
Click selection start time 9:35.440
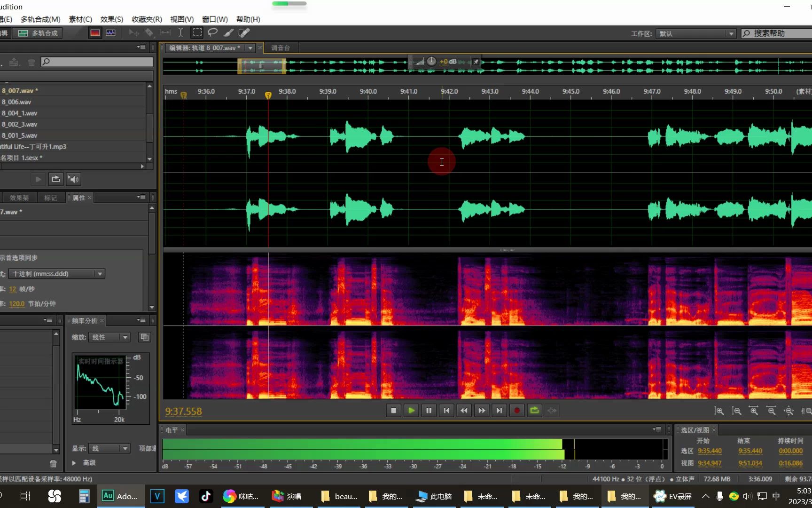pyautogui.click(x=710, y=451)
